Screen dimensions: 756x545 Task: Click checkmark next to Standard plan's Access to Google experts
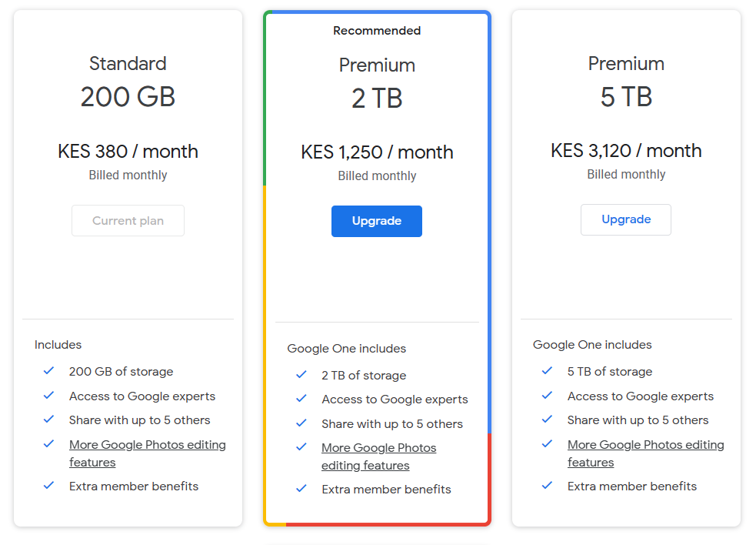[48, 396]
